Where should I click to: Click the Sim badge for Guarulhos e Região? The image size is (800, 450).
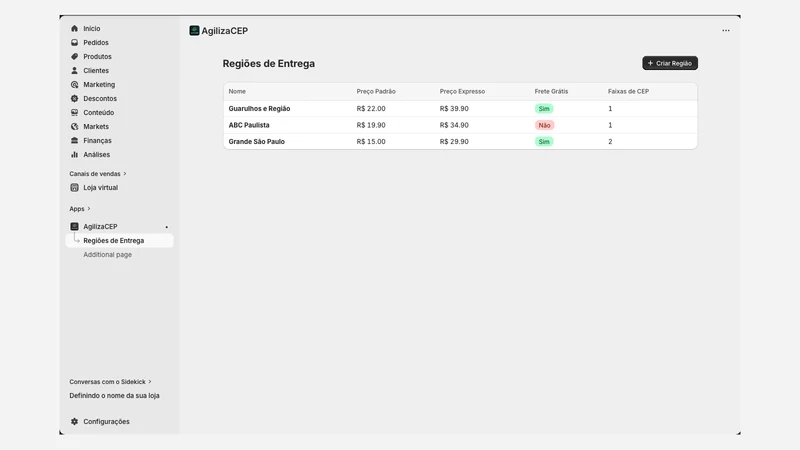[544, 109]
